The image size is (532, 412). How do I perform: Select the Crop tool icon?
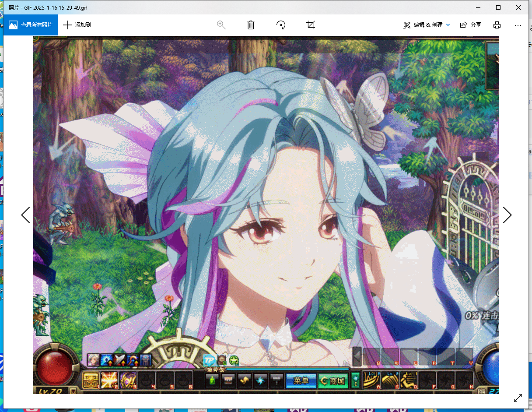click(x=311, y=25)
